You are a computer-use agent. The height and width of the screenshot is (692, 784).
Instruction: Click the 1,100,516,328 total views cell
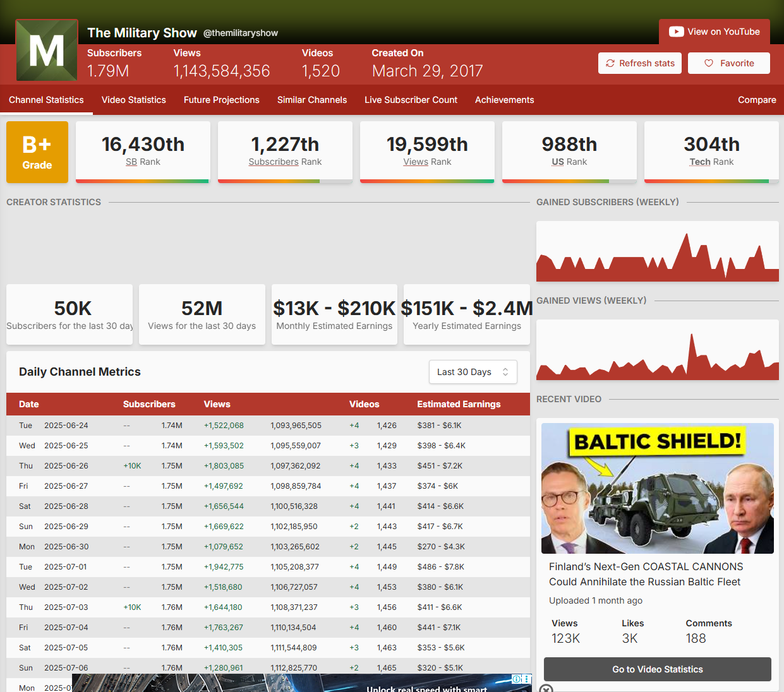[x=294, y=506]
